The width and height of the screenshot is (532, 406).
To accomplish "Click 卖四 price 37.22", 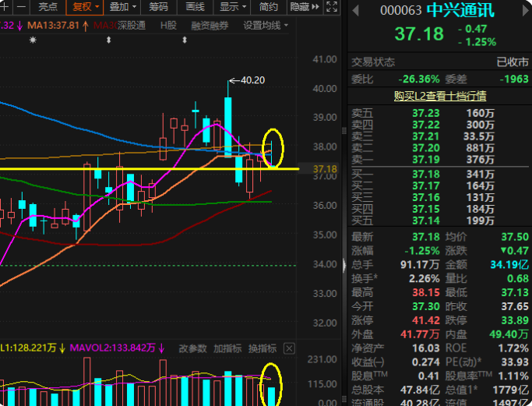I will pyautogui.click(x=426, y=125).
